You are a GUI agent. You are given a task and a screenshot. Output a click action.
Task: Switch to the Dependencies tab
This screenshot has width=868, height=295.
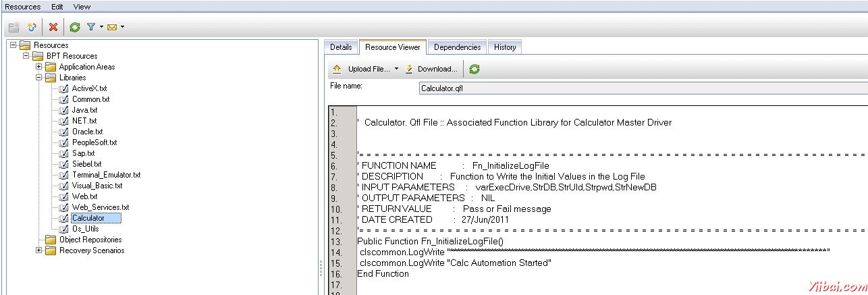(x=457, y=47)
